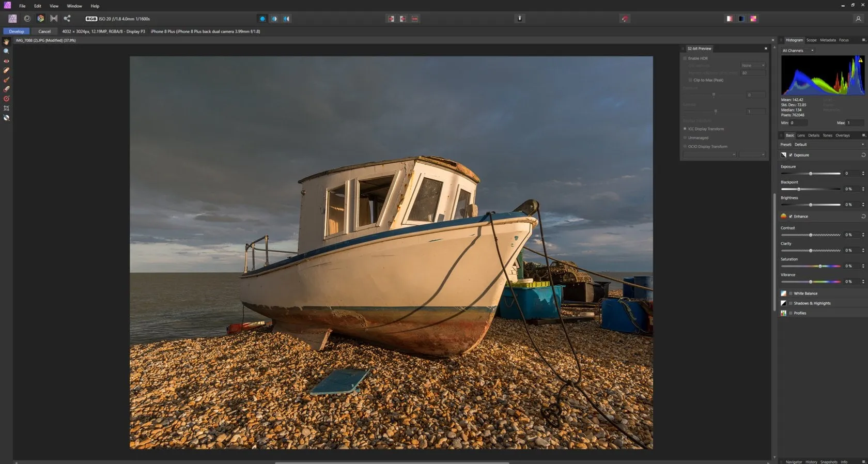Select the Zoom tool in left toolbar
The height and width of the screenshot is (464, 868).
pos(6,51)
